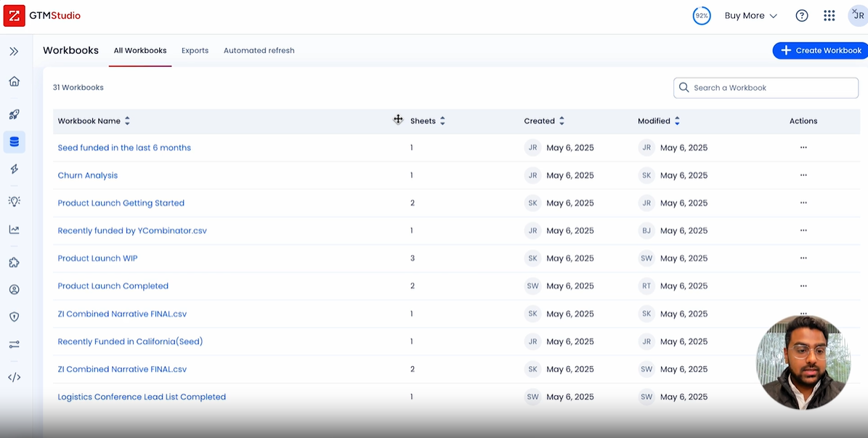Click the sheet count 3 for Product Launch WIP
Screen dimensions: 868x438
tap(413, 258)
